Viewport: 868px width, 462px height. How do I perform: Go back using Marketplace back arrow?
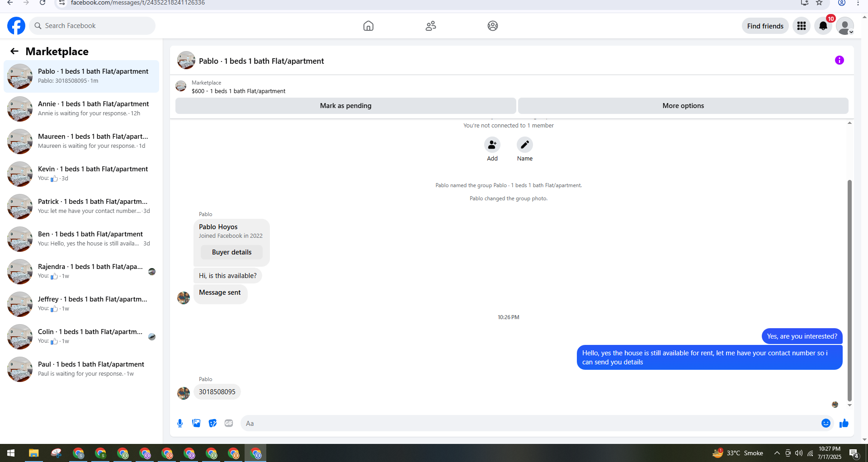[x=14, y=51]
